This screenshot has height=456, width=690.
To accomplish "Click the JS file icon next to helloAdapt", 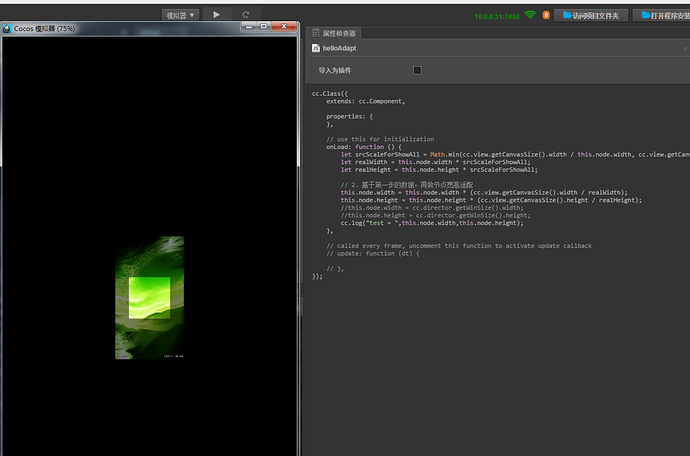I will (316, 48).
